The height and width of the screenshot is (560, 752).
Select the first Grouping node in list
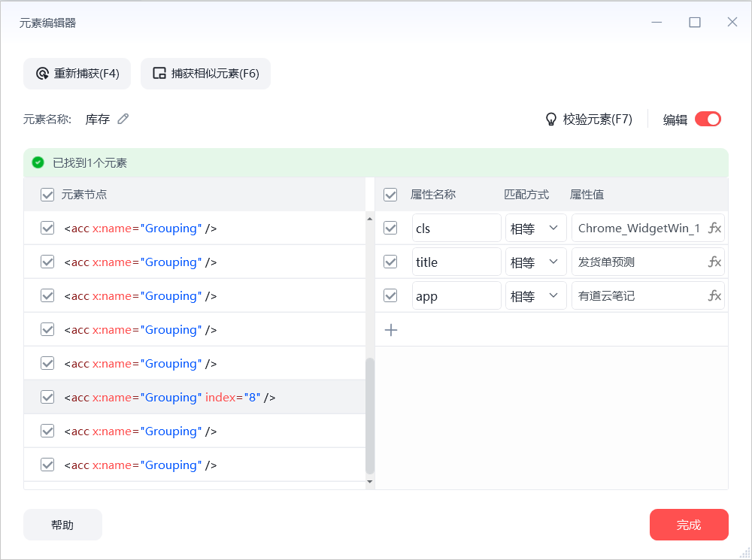pyautogui.click(x=141, y=229)
